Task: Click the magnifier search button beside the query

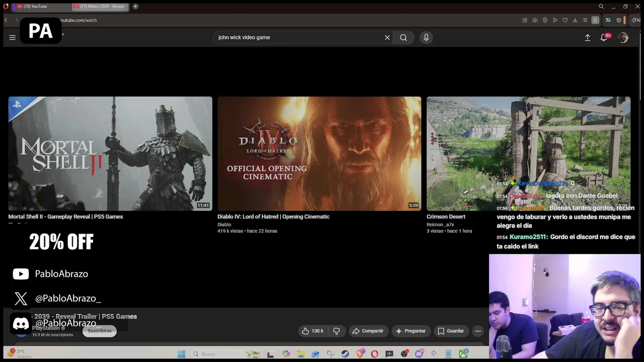Action: [404, 38]
